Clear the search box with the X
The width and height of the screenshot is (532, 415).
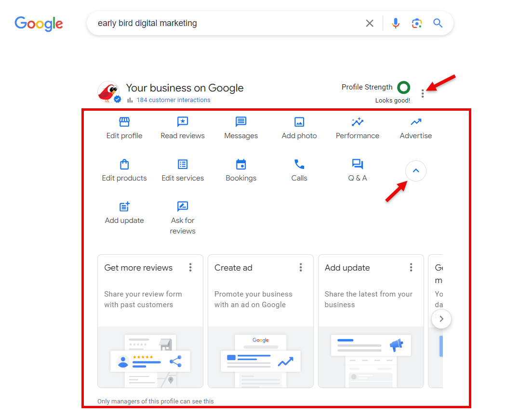tap(370, 23)
